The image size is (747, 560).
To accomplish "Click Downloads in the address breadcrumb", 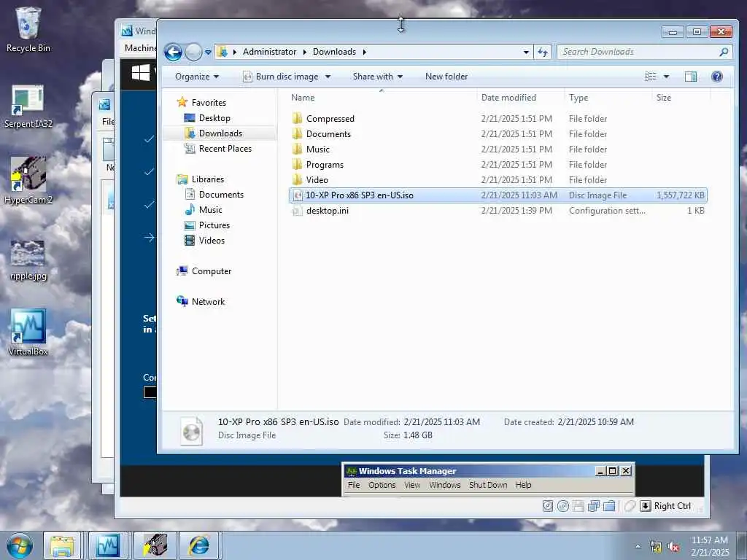I will 334,52.
